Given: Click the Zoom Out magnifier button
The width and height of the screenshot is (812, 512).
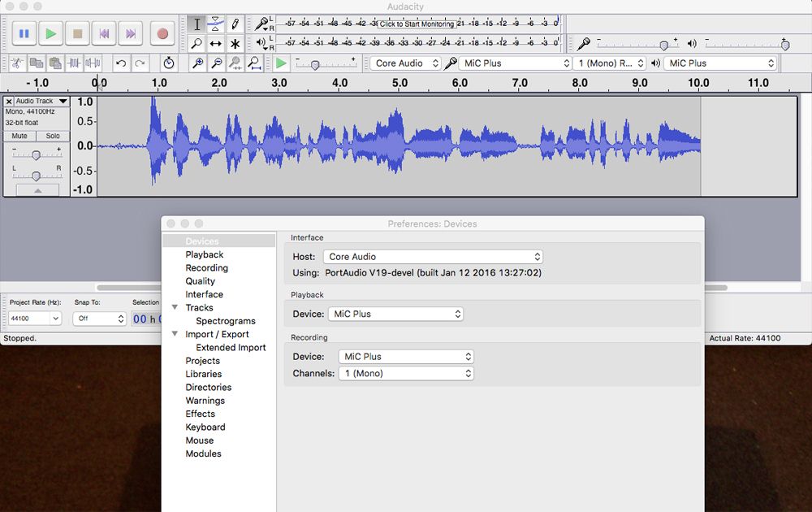Looking at the screenshot, I should [217, 63].
